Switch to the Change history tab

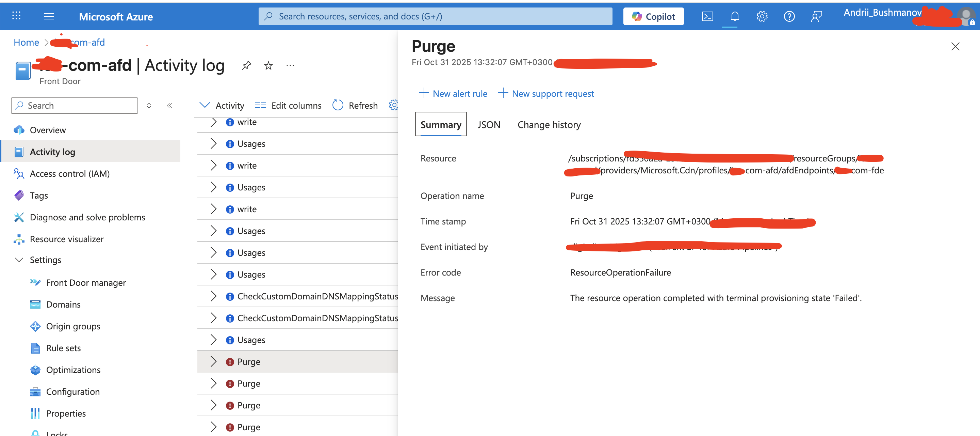(x=549, y=125)
